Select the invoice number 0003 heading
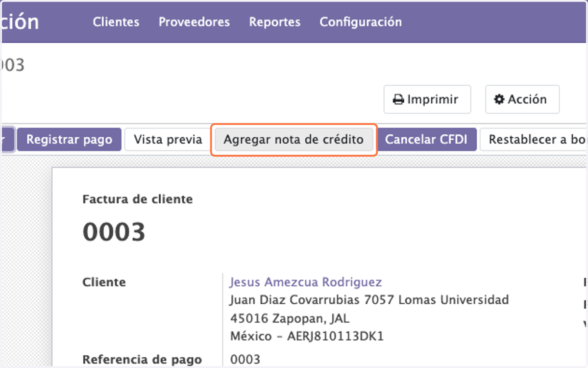 tap(114, 232)
